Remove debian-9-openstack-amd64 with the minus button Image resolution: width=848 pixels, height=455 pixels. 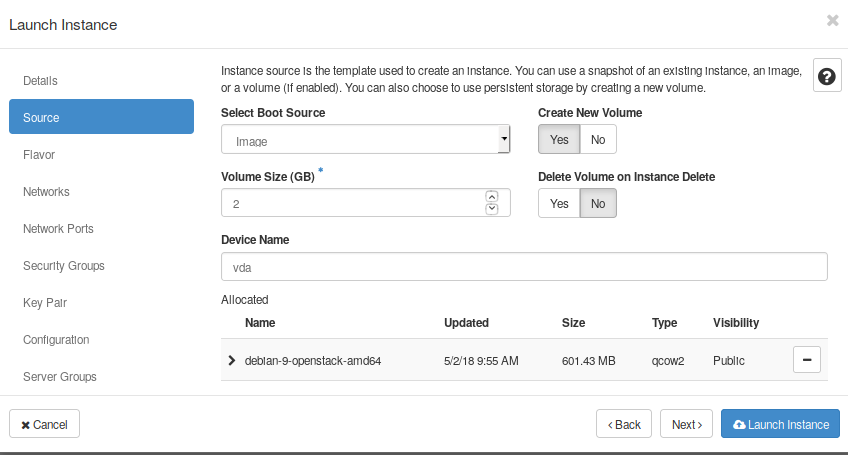806,360
